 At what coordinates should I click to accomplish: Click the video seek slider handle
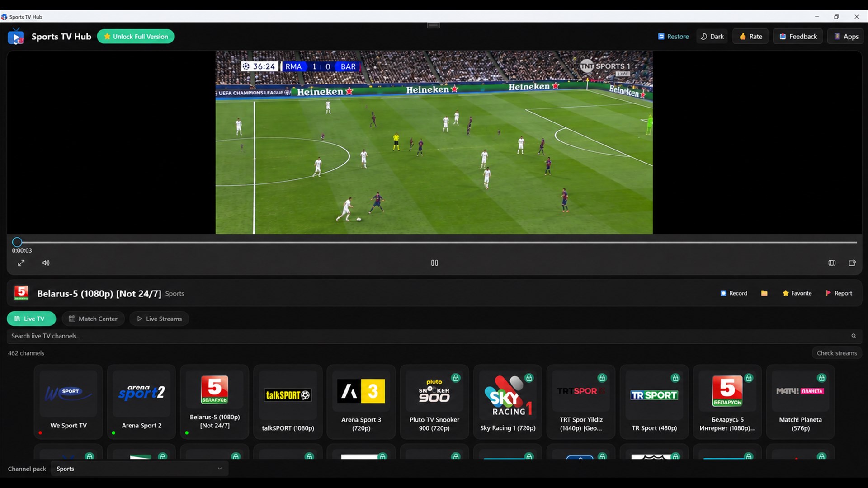(x=17, y=242)
